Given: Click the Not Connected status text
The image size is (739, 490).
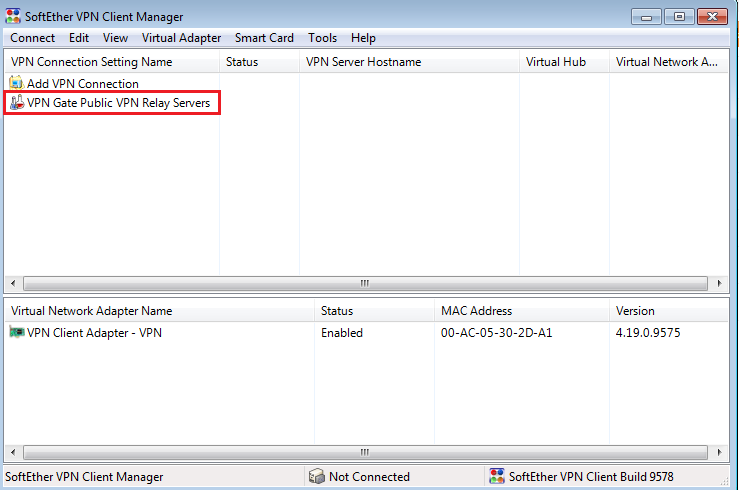Looking at the screenshot, I should click(369, 477).
